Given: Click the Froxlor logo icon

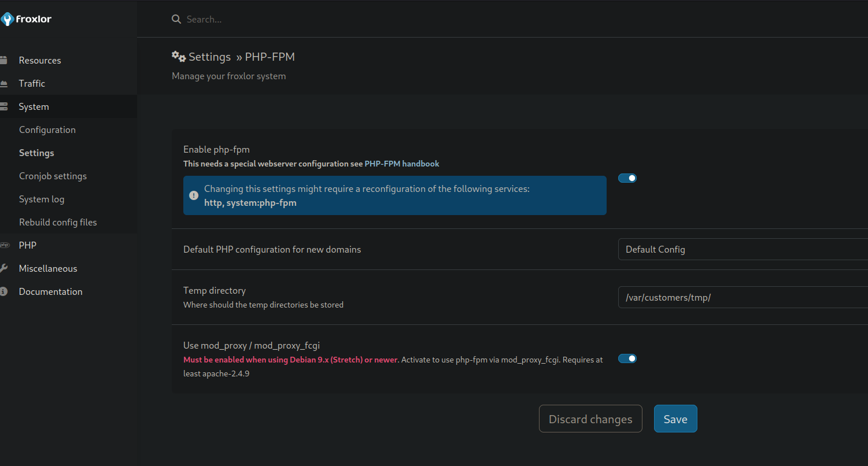Looking at the screenshot, I should pos(6,19).
